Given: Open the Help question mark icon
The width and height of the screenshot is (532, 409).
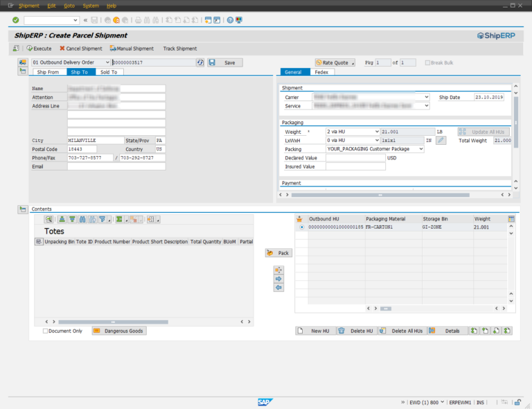Looking at the screenshot, I should [230, 20].
